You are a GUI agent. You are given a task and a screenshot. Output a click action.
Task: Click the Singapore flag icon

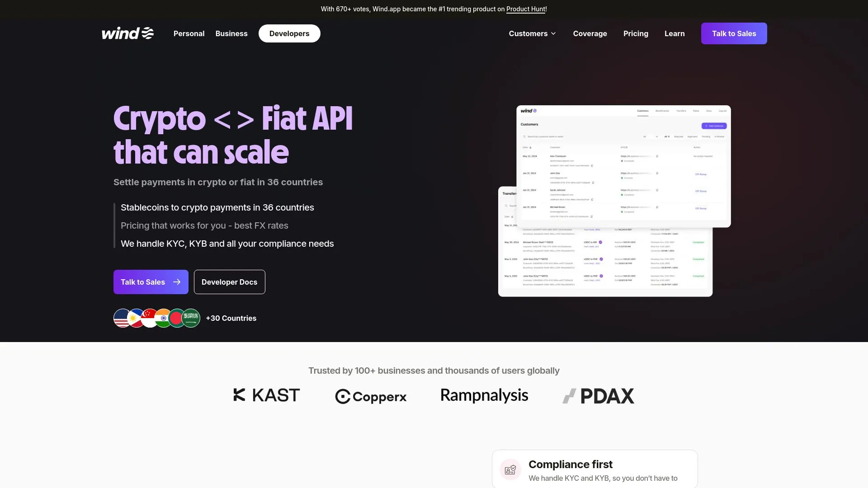click(x=149, y=318)
